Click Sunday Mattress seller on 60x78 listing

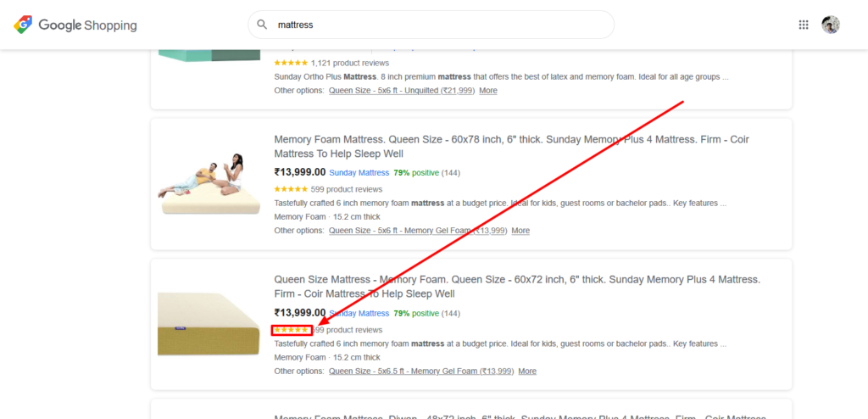[359, 173]
